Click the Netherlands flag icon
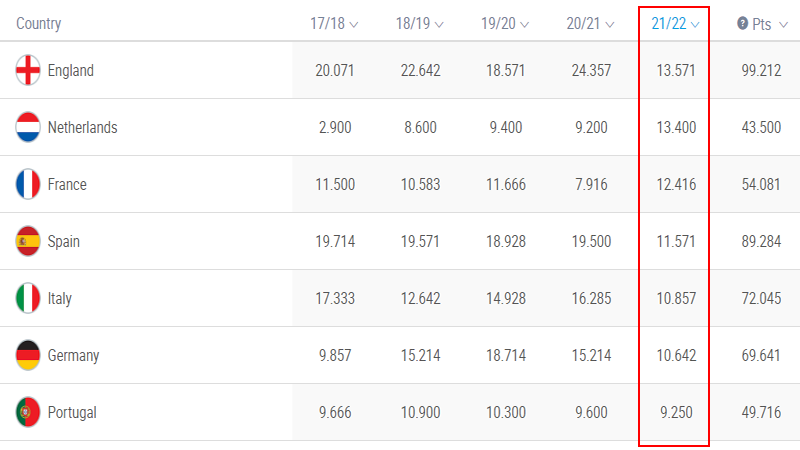The height and width of the screenshot is (450, 800). [28, 127]
